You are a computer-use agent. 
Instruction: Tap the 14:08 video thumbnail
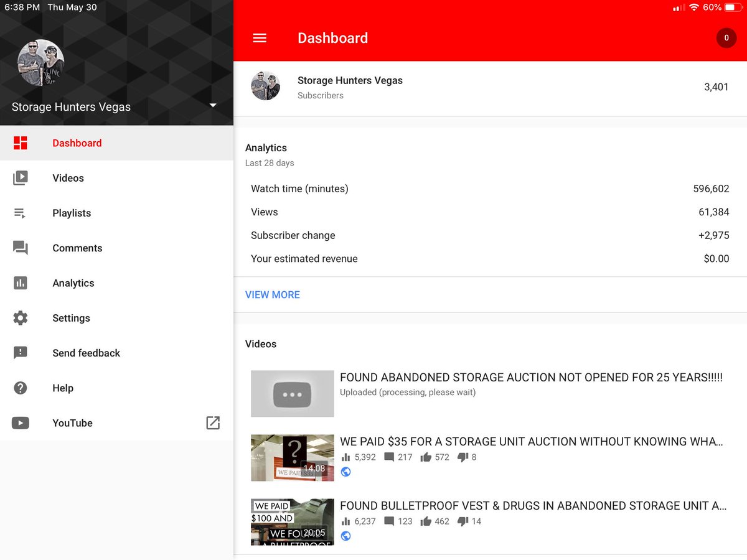[293, 458]
